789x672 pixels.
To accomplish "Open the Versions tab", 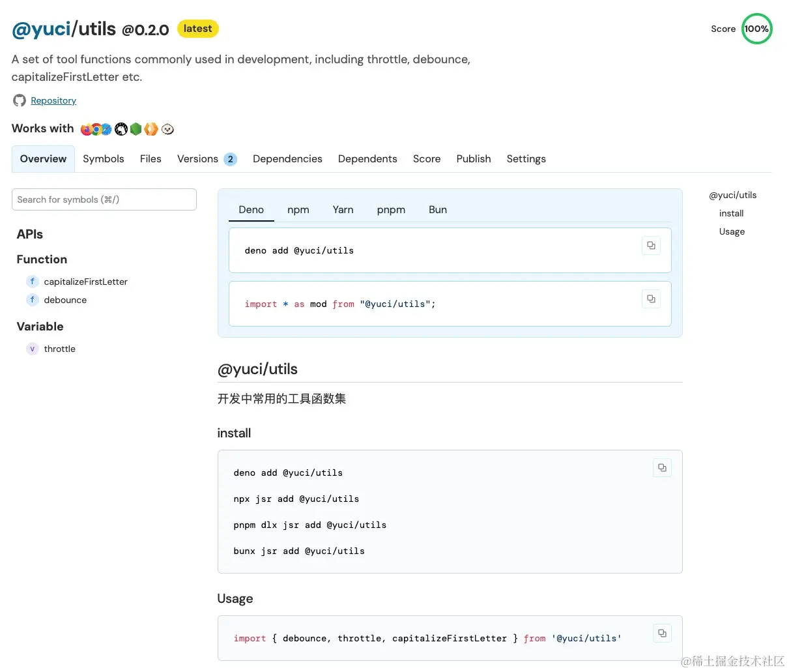I will click(207, 159).
